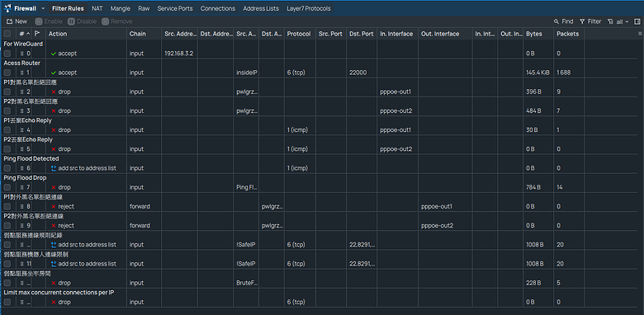Check the checkbox for rule 1
This screenshot has width=644, height=315.
click(7, 73)
